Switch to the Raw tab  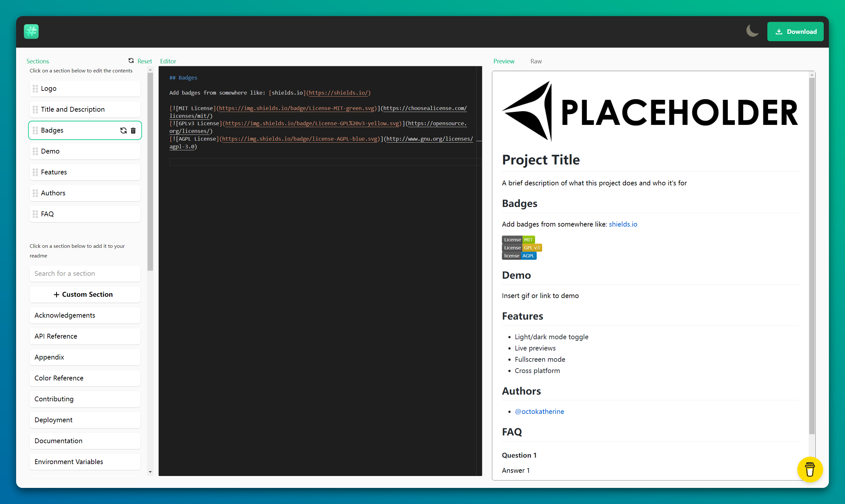[536, 61]
